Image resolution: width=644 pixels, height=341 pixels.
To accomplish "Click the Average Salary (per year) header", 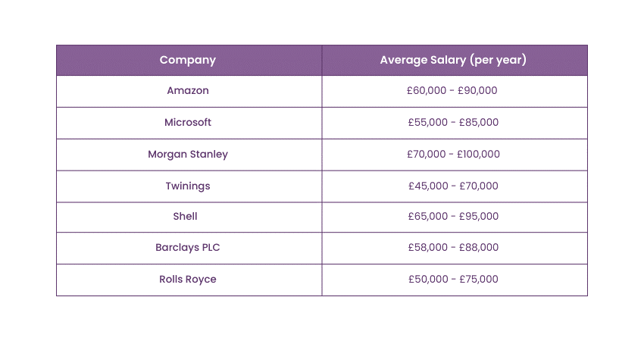I will (x=453, y=61).
